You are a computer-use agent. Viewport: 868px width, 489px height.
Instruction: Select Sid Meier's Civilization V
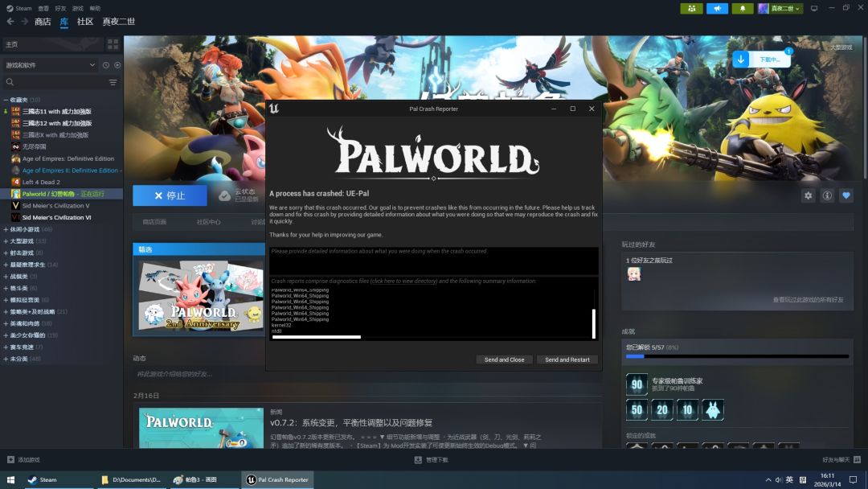point(55,205)
